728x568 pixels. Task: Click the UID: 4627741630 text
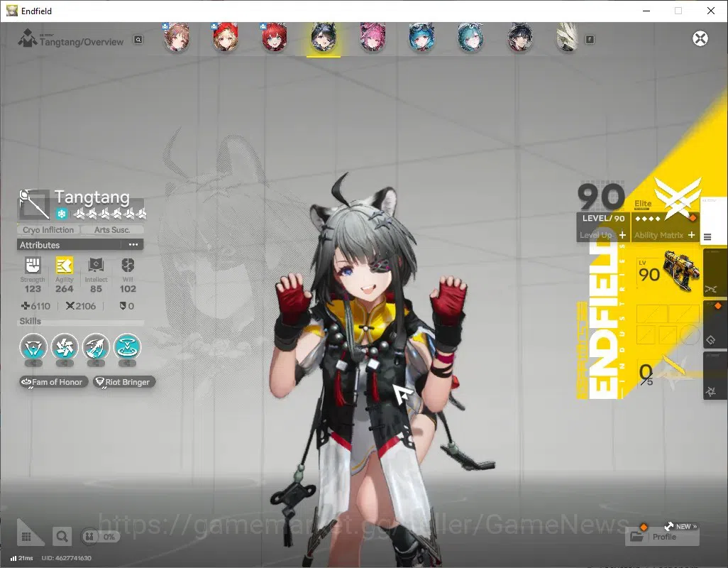67,558
